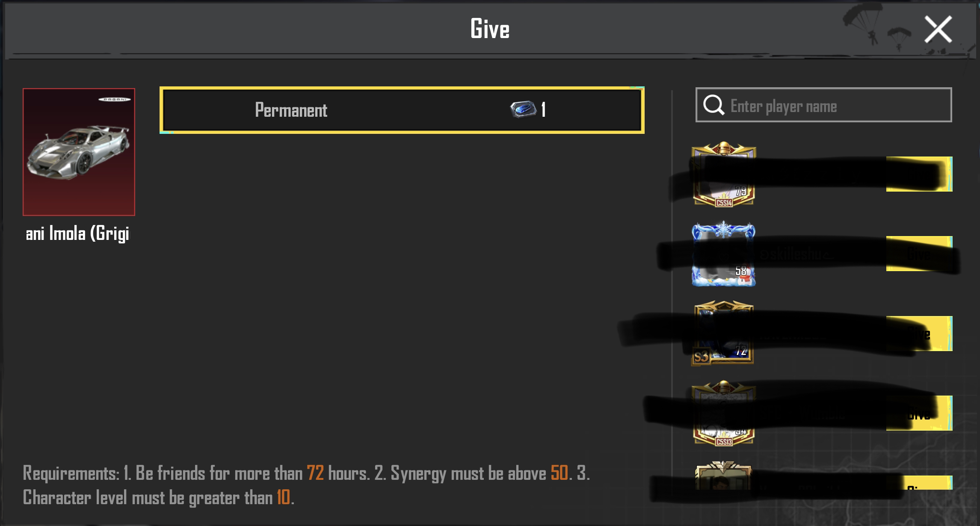Click Give button for the level 58 friend

[919, 254]
